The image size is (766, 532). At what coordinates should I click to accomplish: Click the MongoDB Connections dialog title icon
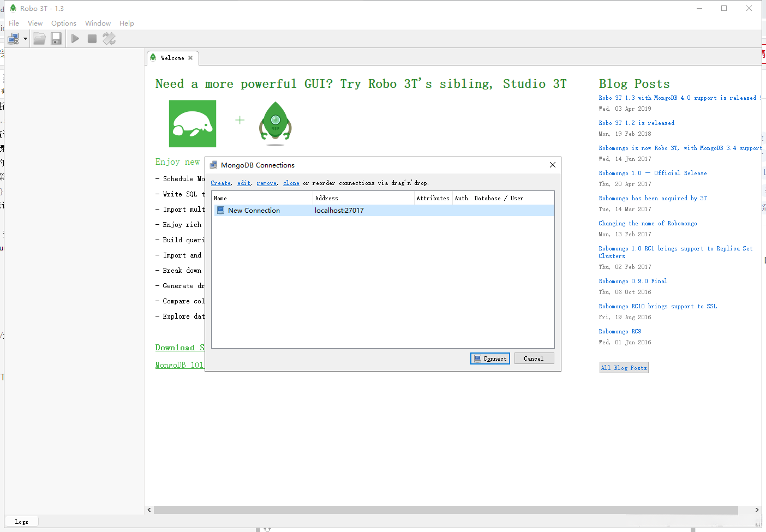214,165
